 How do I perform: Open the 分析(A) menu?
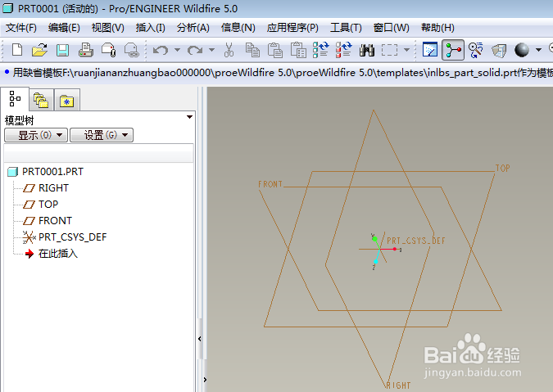[x=193, y=28]
